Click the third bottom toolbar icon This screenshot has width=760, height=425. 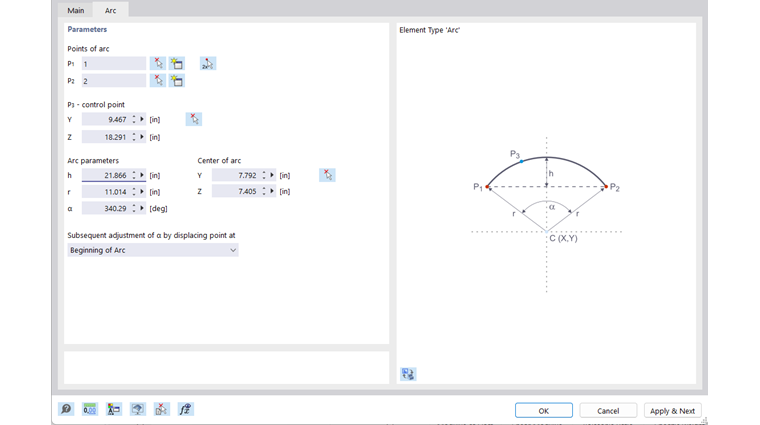114,409
